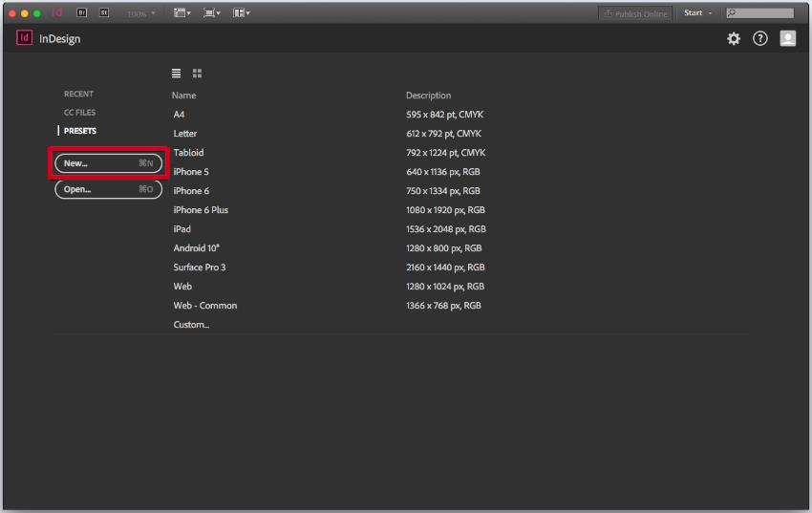The image size is (812, 513).
Task: Click the green maximize window button
Action: point(36,13)
